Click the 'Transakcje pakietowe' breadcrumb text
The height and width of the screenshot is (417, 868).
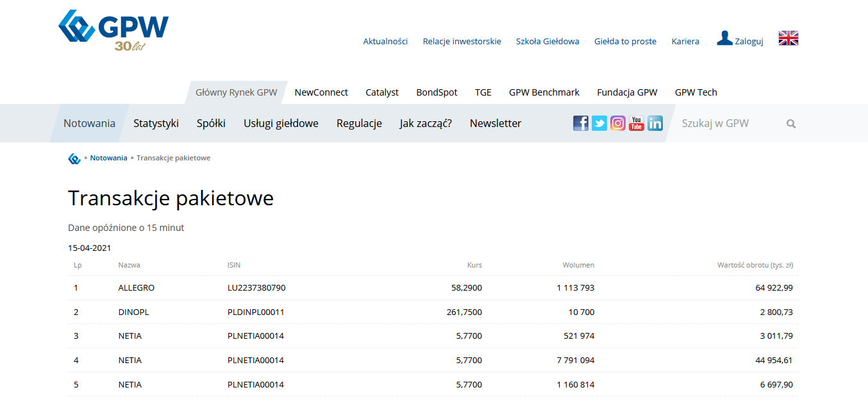click(173, 158)
